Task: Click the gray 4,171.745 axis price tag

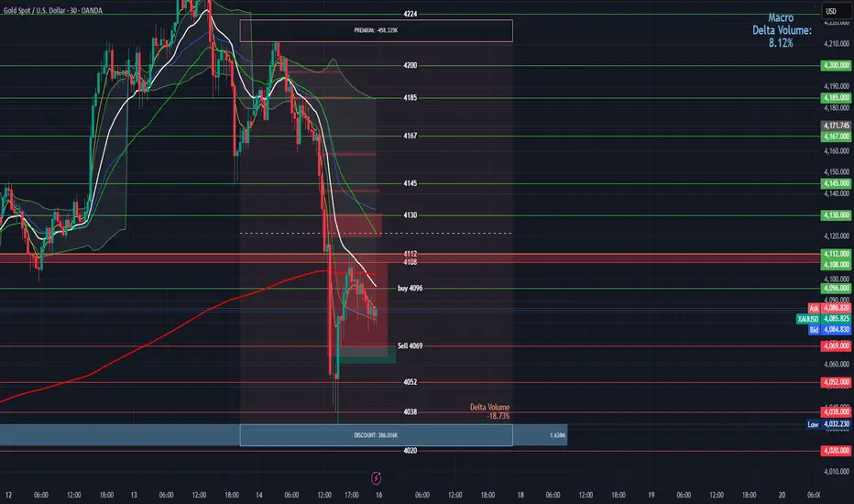Action: [x=836, y=126]
